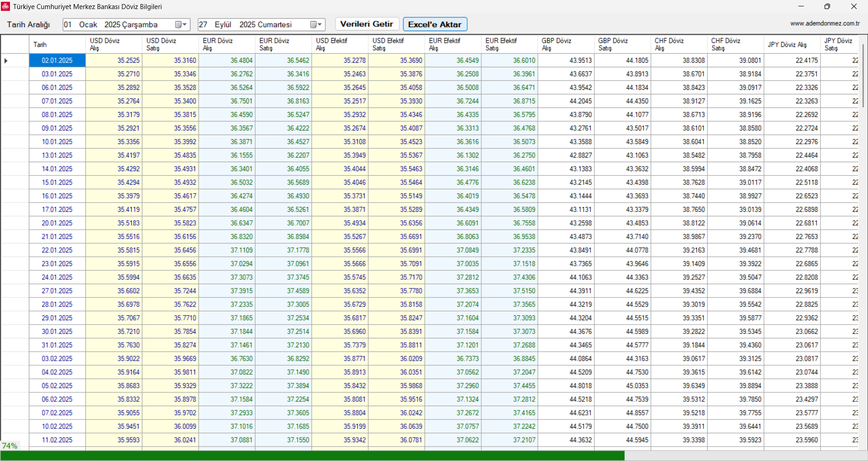Click the day 27 in end date field
The image size is (868, 461).
pos(203,24)
